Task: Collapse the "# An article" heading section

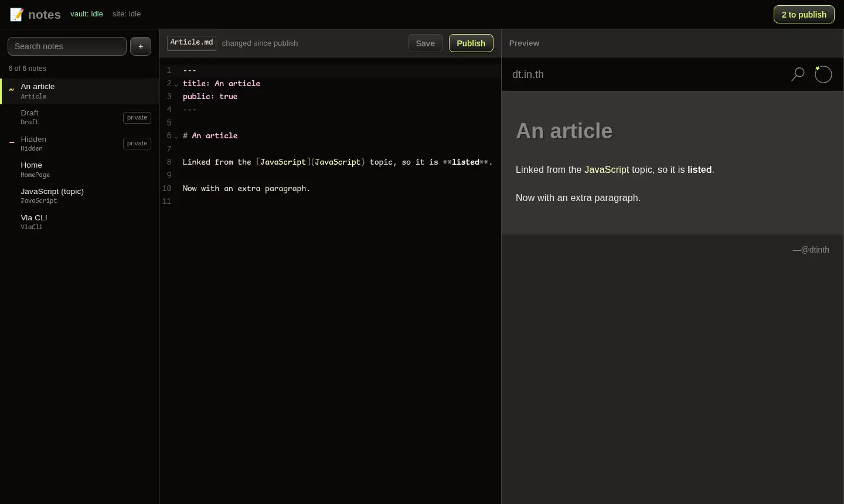Action: [176, 137]
